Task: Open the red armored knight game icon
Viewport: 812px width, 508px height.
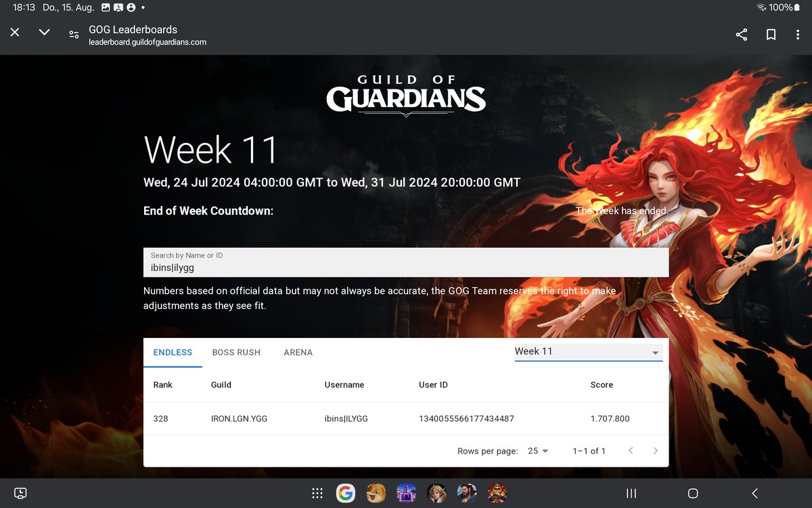Action: [x=497, y=493]
